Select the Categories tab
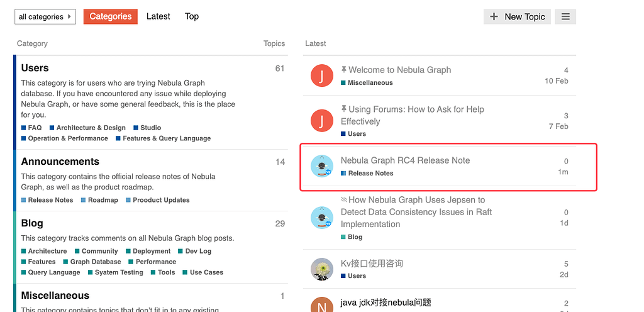The image size is (644, 312). [111, 17]
